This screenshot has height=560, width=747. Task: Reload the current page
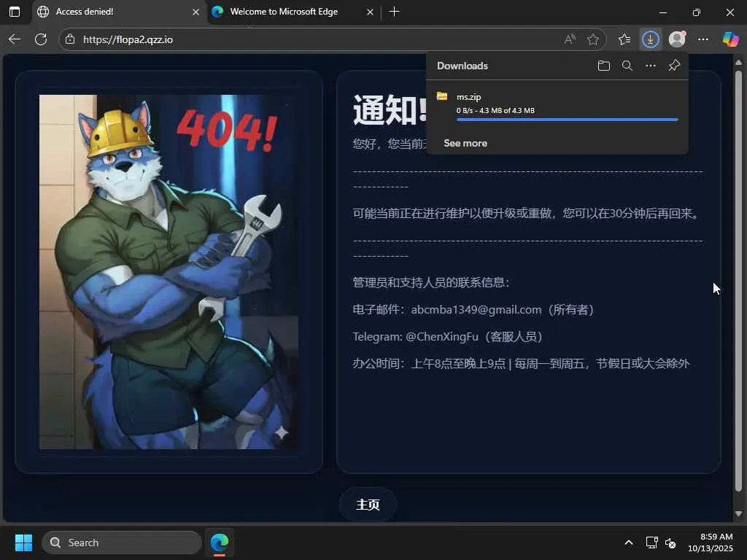tap(41, 39)
